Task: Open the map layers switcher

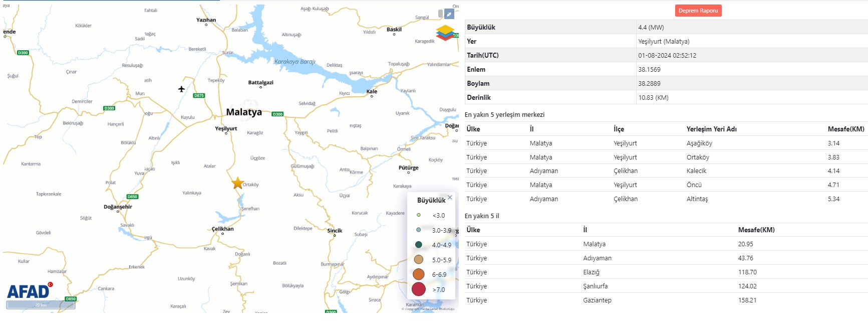Action: 445,33
